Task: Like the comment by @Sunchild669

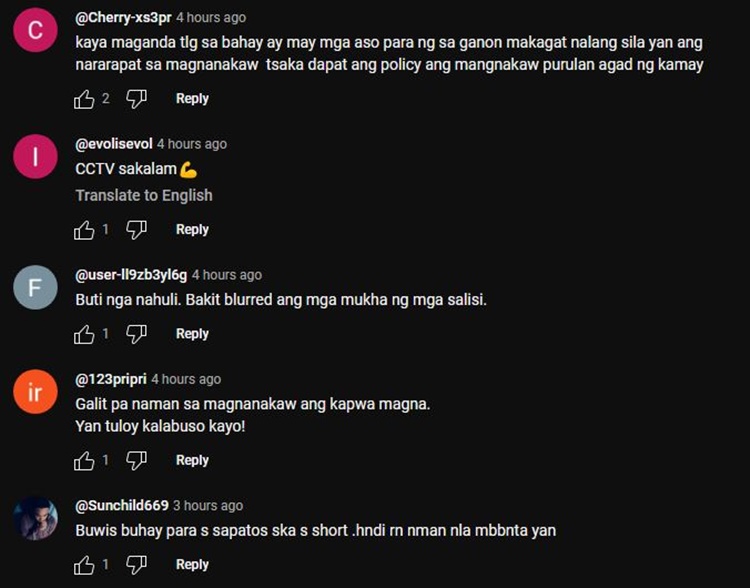Action: point(84,565)
